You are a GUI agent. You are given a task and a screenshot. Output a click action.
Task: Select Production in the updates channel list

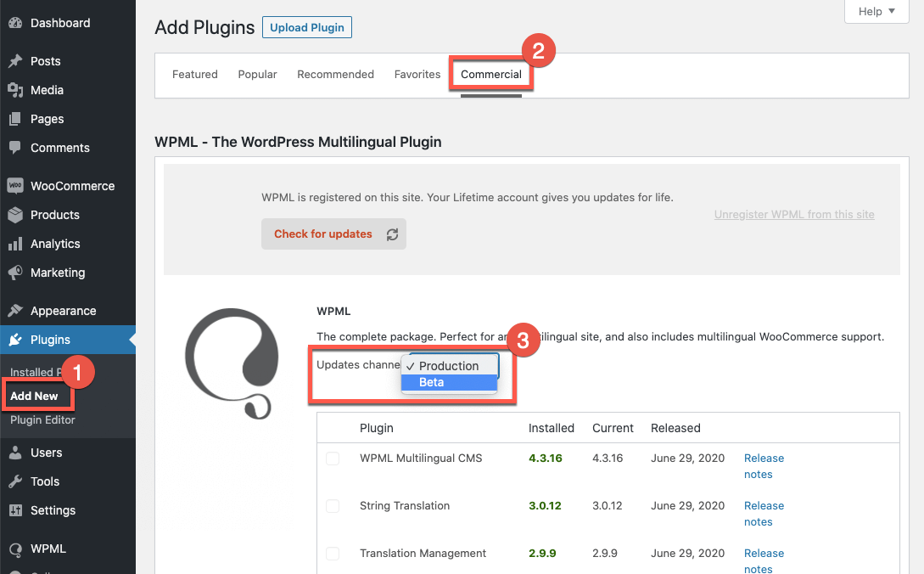[x=449, y=366]
